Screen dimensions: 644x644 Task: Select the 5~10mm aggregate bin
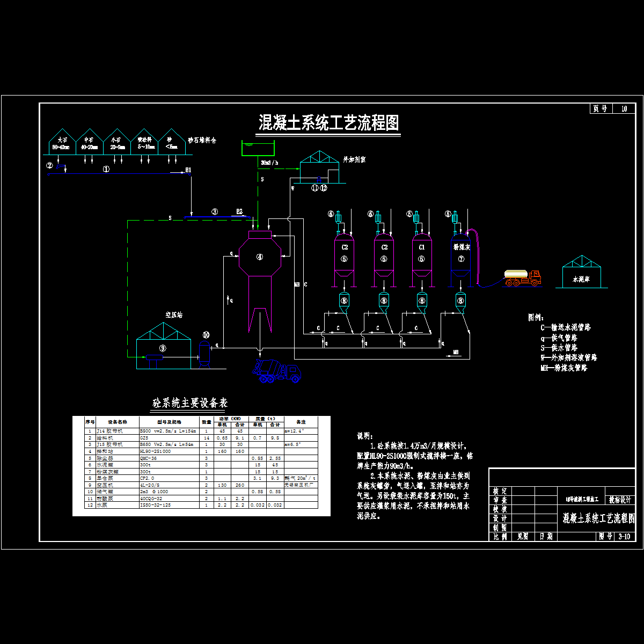click(x=145, y=142)
